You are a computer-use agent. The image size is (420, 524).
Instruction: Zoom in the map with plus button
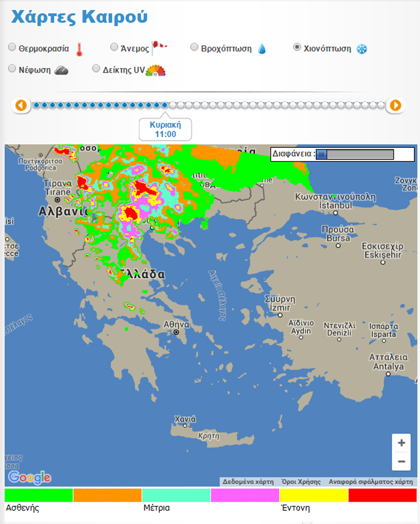[x=401, y=443]
